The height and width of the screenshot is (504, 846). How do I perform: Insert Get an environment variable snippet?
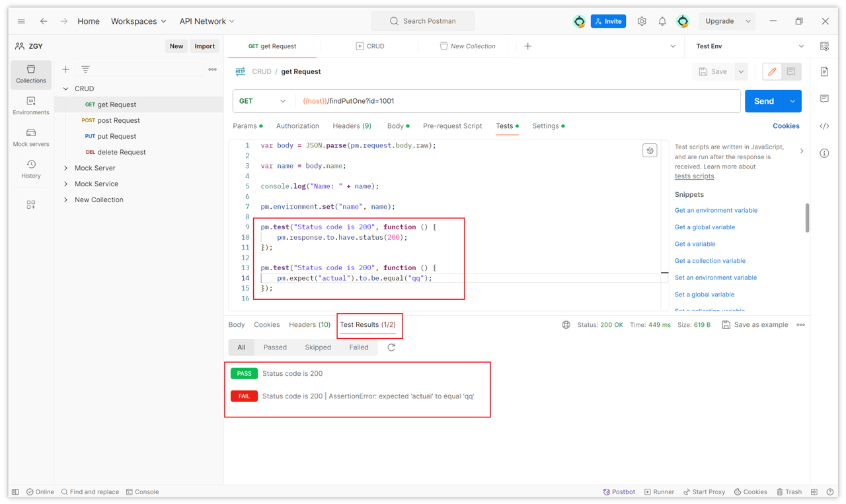tap(716, 211)
